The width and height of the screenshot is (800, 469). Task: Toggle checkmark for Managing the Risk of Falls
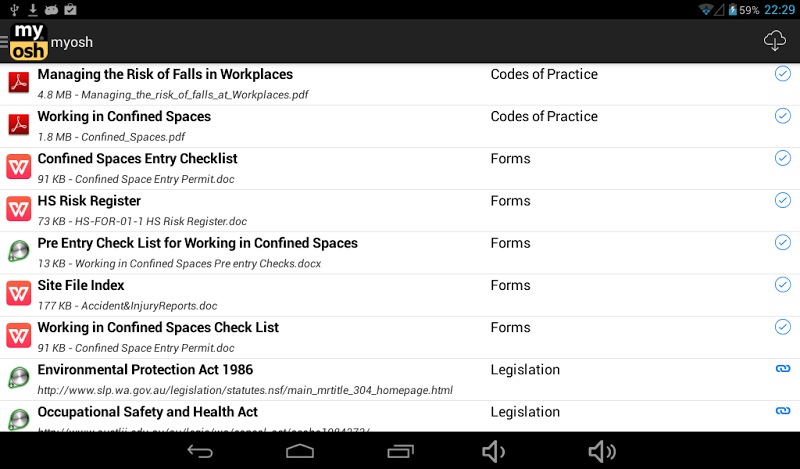point(783,74)
